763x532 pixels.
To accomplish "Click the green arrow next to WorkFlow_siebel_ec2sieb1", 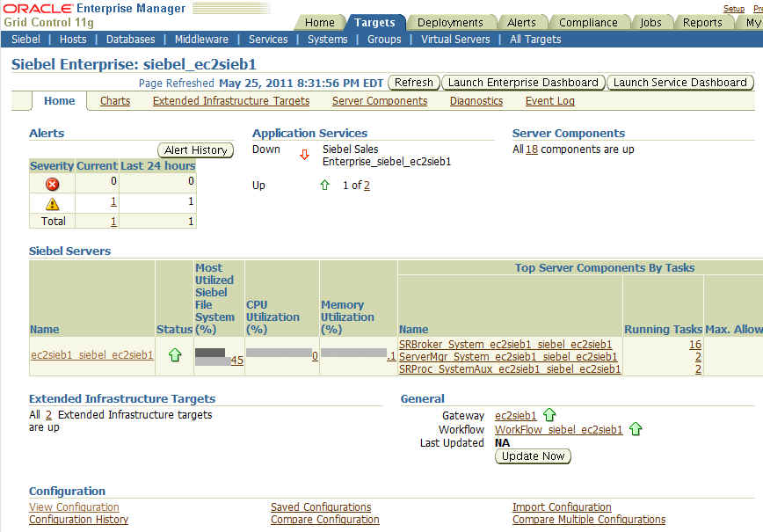I will pyautogui.click(x=636, y=429).
